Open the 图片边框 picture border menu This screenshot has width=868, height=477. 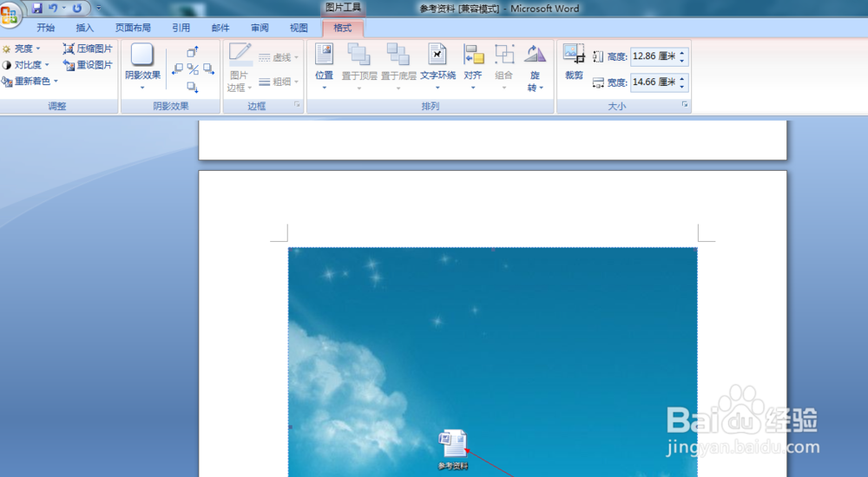point(240,67)
